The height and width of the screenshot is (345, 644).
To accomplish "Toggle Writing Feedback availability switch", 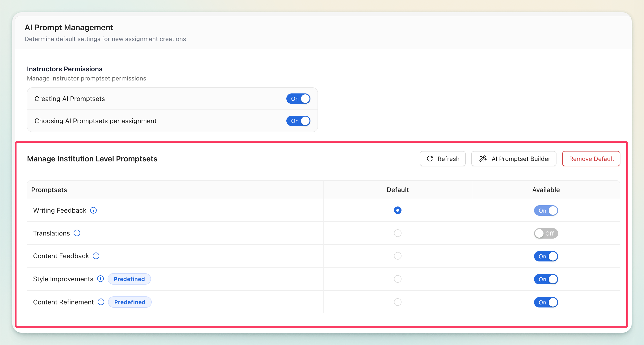I will click(546, 210).
